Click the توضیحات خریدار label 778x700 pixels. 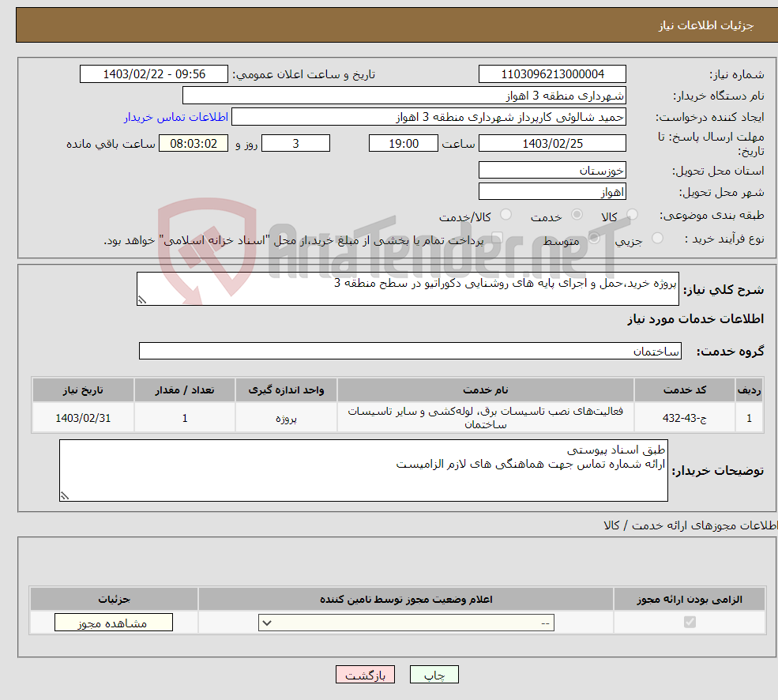(717, 471)
